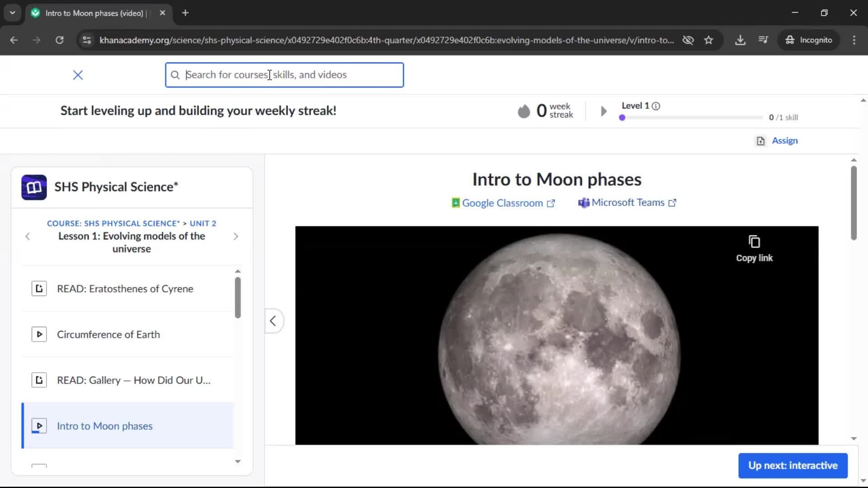This screenshot has height=488, width=868.
Task: Close the Intro to Moon phases tab
Action: pos(162,13)
